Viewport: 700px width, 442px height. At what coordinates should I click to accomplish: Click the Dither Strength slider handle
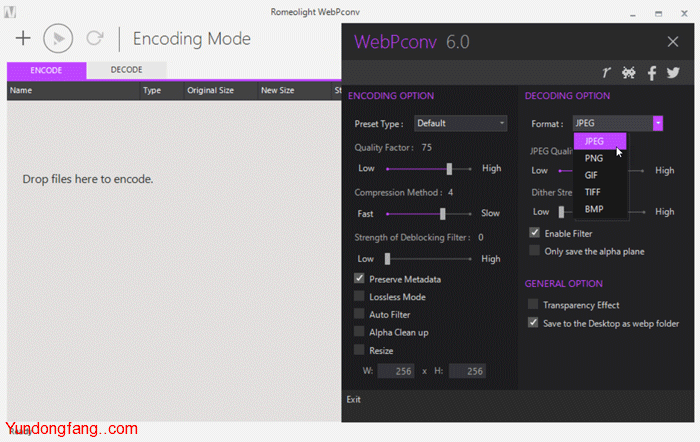561,212
